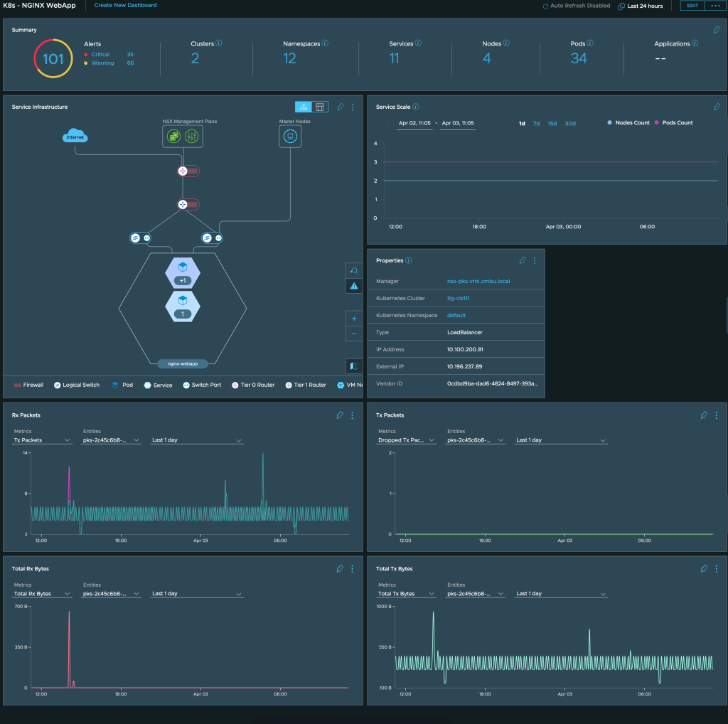
Task: Switch Service Infrastructure to topology view
Action: click(x=303, y=107)
